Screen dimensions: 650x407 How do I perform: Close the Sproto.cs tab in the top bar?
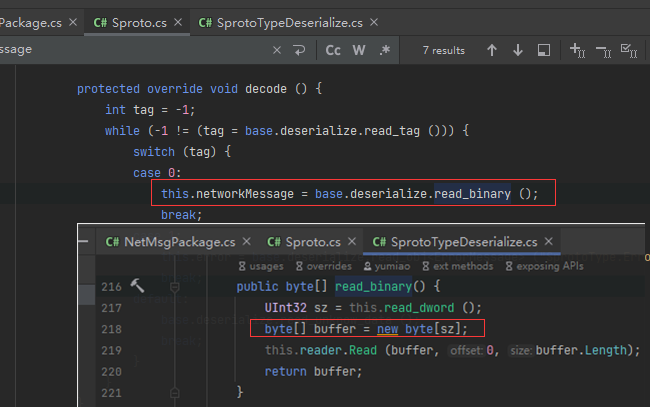pos(177,21)
